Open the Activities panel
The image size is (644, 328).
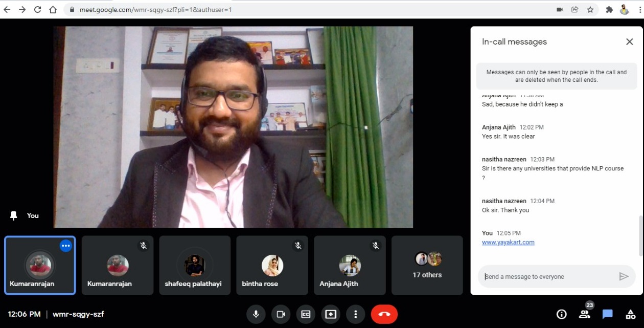(x=631, y=314)
